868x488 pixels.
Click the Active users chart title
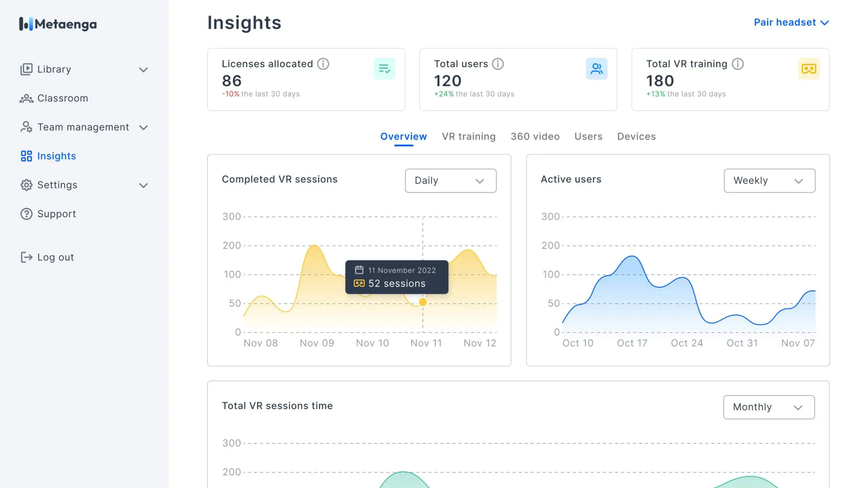[x=571, y=179]
